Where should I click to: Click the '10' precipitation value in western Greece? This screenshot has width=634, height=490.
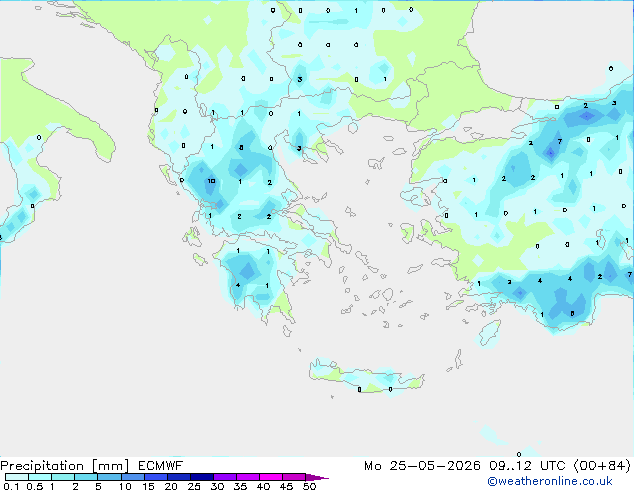[x=211, y=181]
